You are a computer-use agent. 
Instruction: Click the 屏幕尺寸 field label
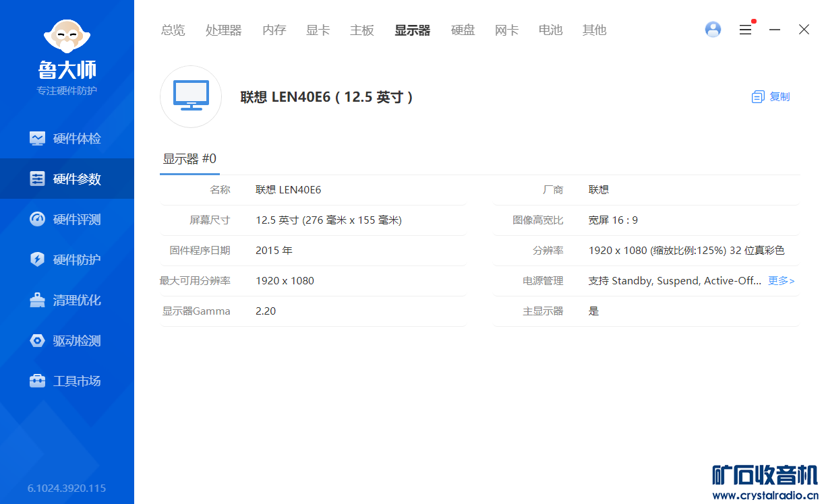[210, 220]
